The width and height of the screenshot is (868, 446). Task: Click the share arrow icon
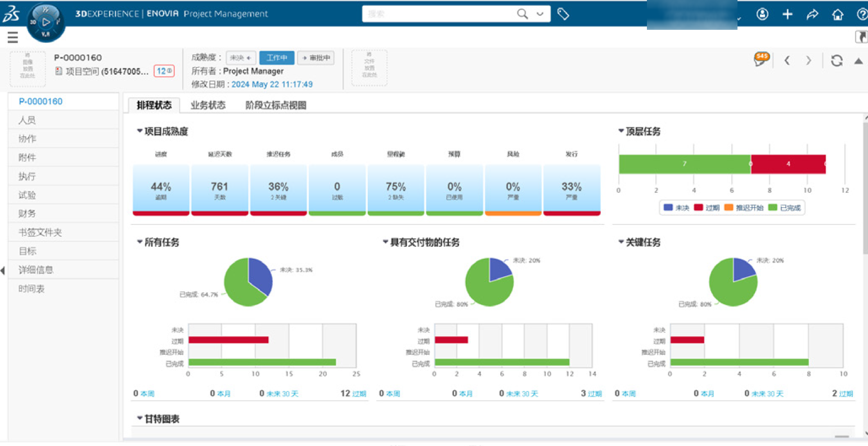(812, 15)
